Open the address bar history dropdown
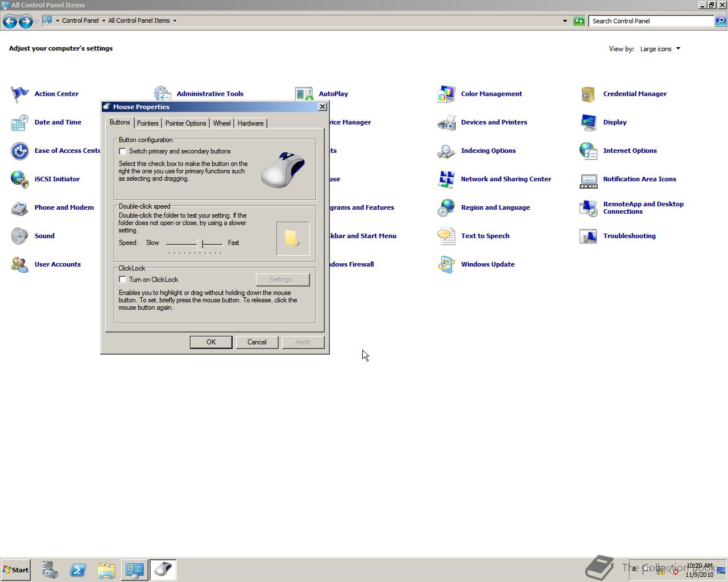This screenshot has width=728, height=582. pyautogui.click(x=565, y=21)
